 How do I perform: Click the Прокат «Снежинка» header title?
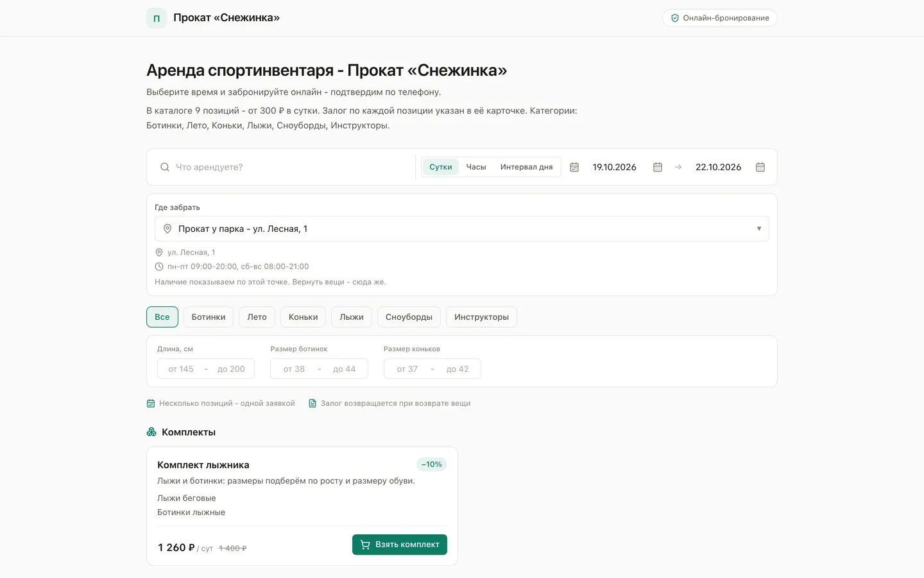[x=227, y=18]
